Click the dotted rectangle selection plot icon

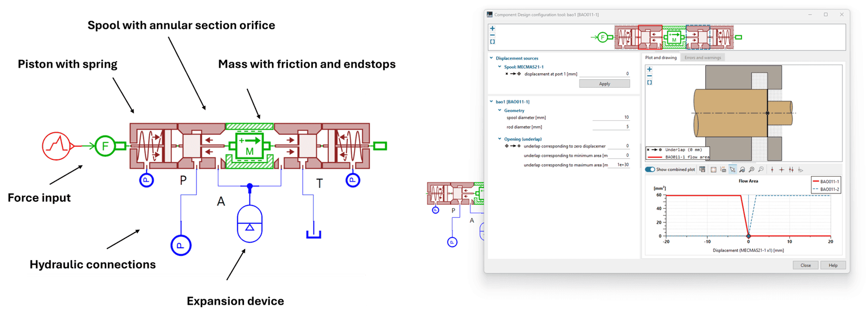coord(713,170)
